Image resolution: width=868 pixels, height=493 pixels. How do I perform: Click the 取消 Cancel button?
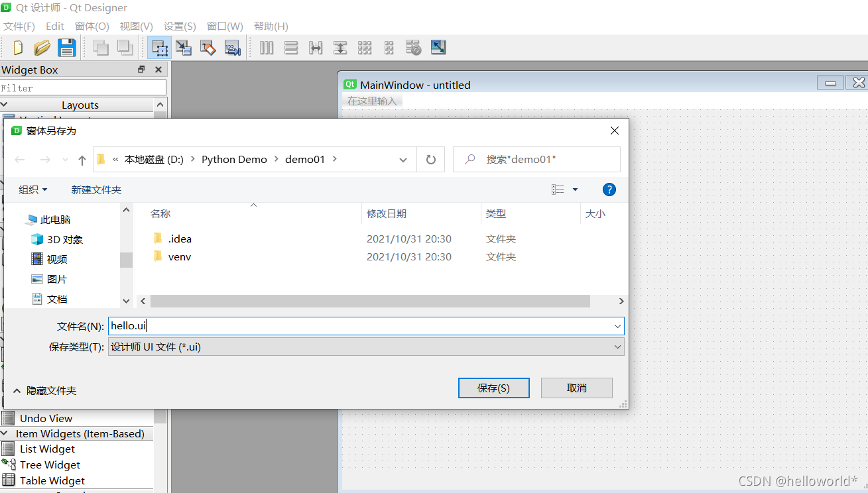click(576, 388)
